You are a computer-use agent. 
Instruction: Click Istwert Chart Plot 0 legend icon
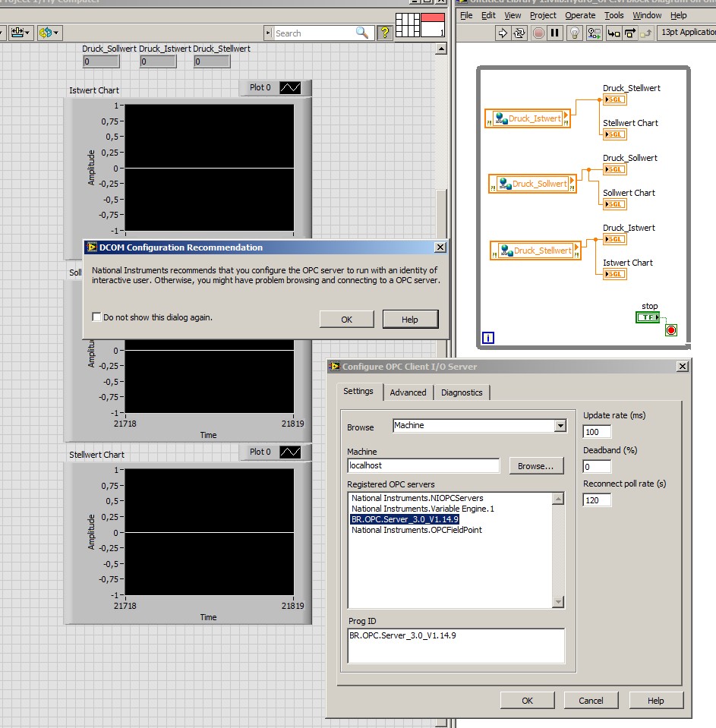tap(290, 87)
